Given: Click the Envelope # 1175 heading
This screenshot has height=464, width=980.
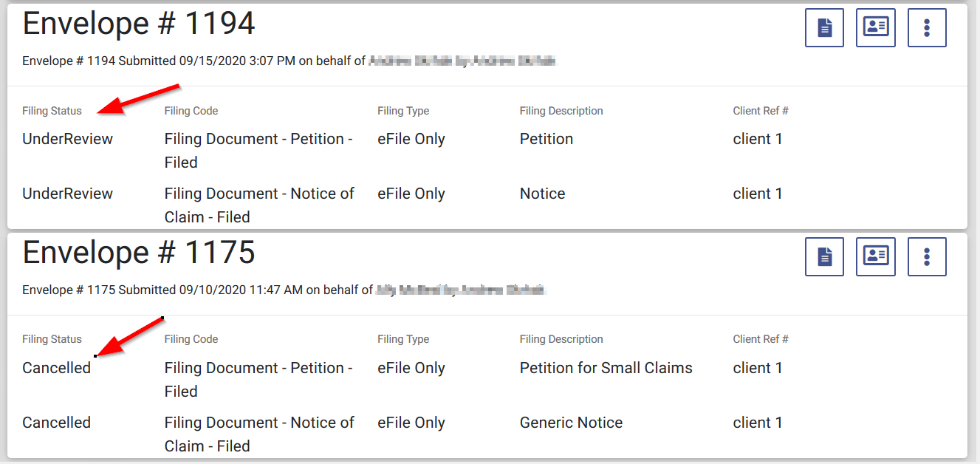Looking at the screenshot, I should [139, 253].
